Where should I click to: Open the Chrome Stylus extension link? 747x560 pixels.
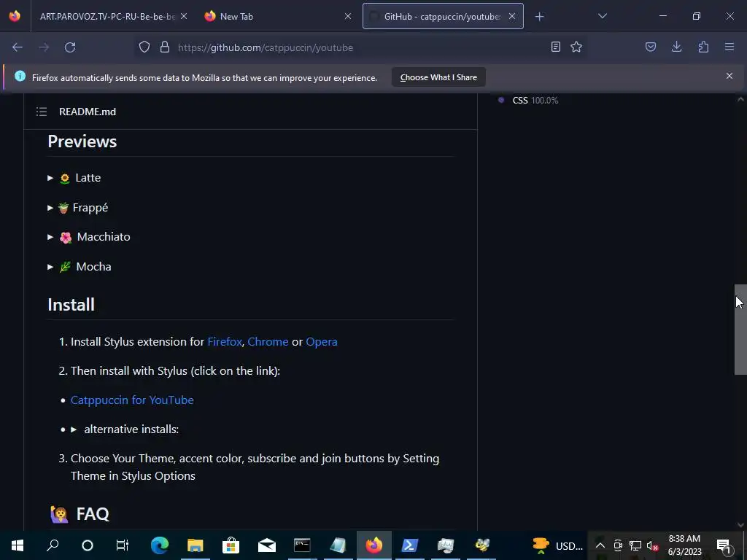[x=268, y=341]
